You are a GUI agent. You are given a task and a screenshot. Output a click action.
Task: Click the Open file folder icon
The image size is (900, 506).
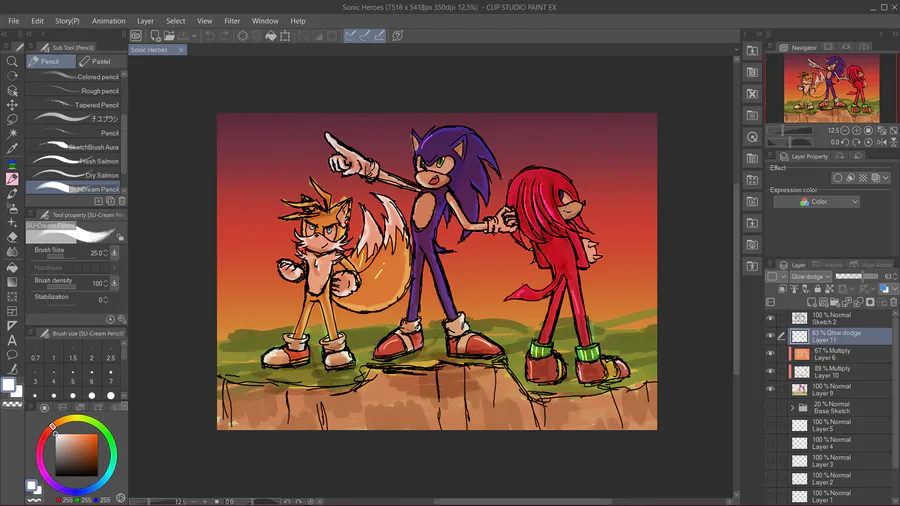pos(169,36)
